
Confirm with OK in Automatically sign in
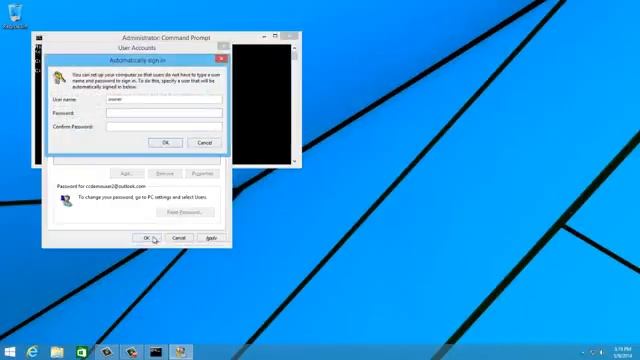[x=165, y=143]
